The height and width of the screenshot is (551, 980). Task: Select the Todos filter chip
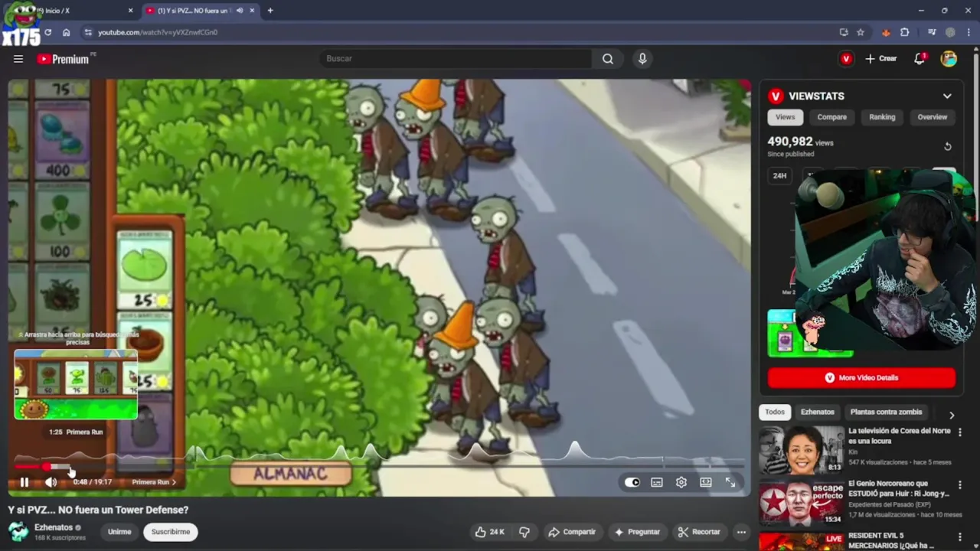click(x=775, y=412)
